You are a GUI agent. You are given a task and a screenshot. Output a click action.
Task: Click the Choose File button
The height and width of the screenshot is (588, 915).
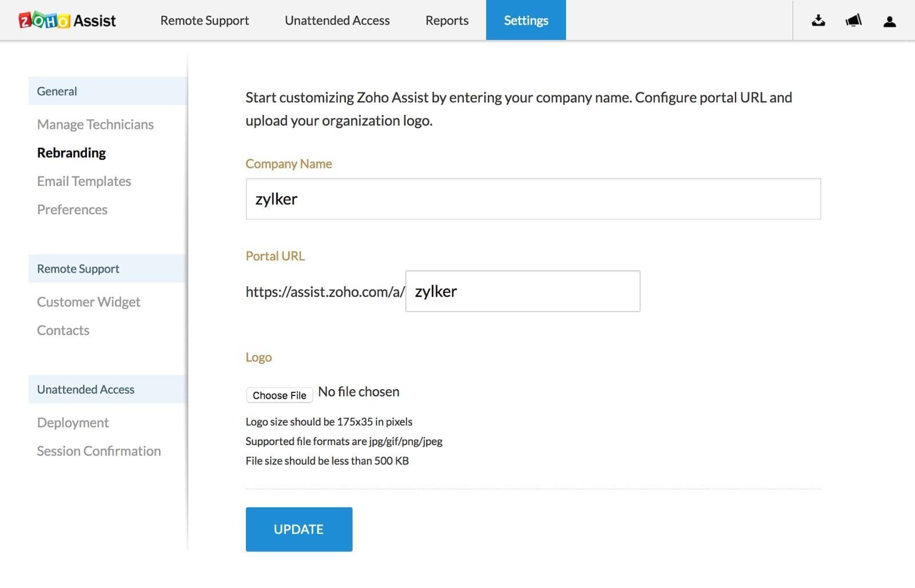[x=279, y=395]
